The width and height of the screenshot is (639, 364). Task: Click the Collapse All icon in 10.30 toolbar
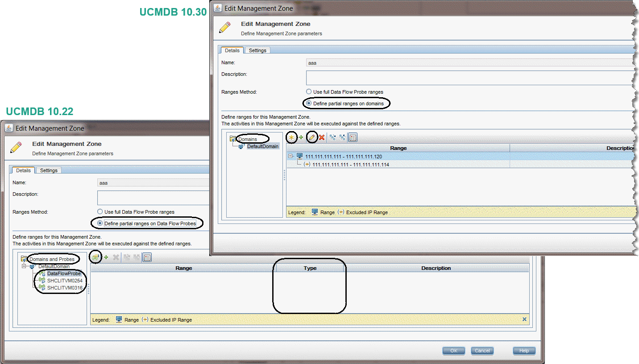[x=343, y=138]
